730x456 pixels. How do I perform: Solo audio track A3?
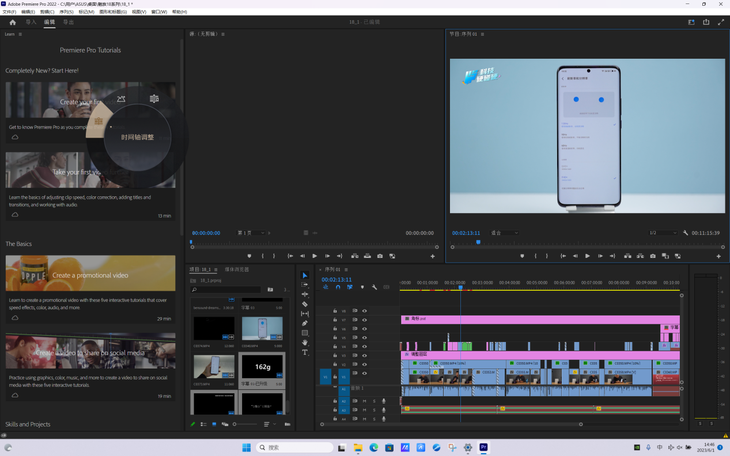pyautogui.click(x=374, y=410)
